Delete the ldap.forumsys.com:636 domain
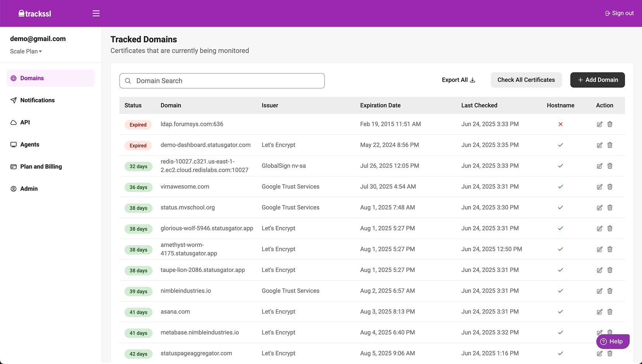This screenshot has height=364, width=642. click(x=610, y=124)
